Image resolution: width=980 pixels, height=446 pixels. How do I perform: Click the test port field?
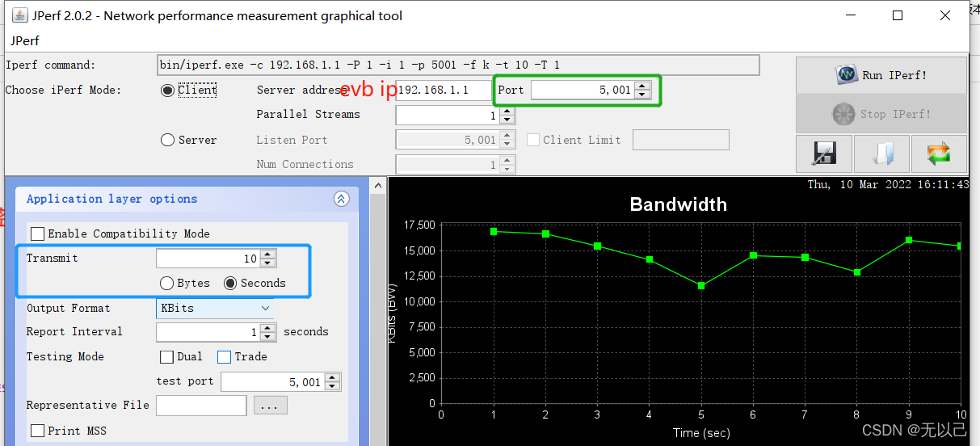click(273, 381)
